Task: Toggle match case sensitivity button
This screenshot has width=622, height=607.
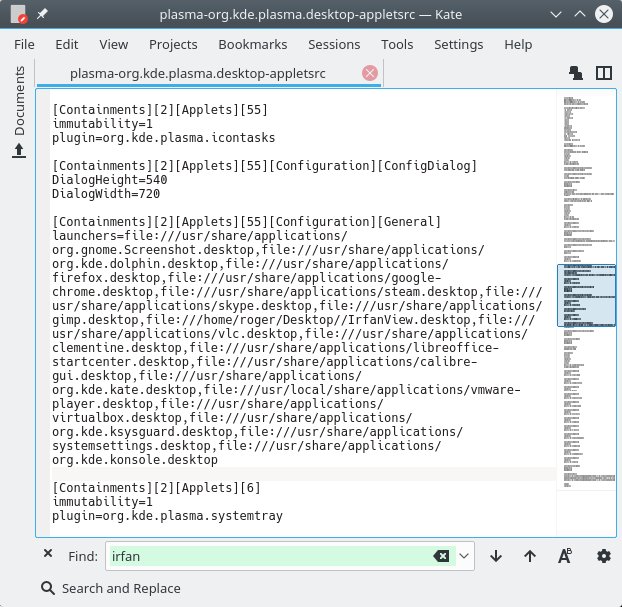Action: pos(565,556)
